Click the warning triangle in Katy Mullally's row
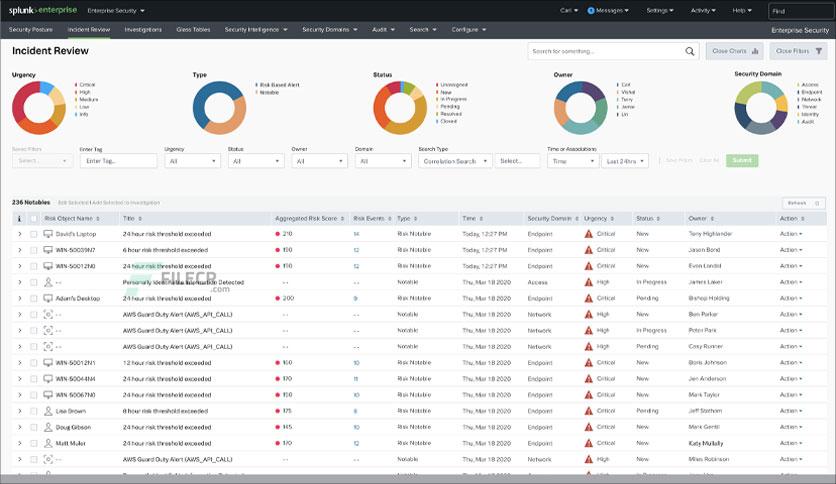836x484 pixels. (589, 443)
